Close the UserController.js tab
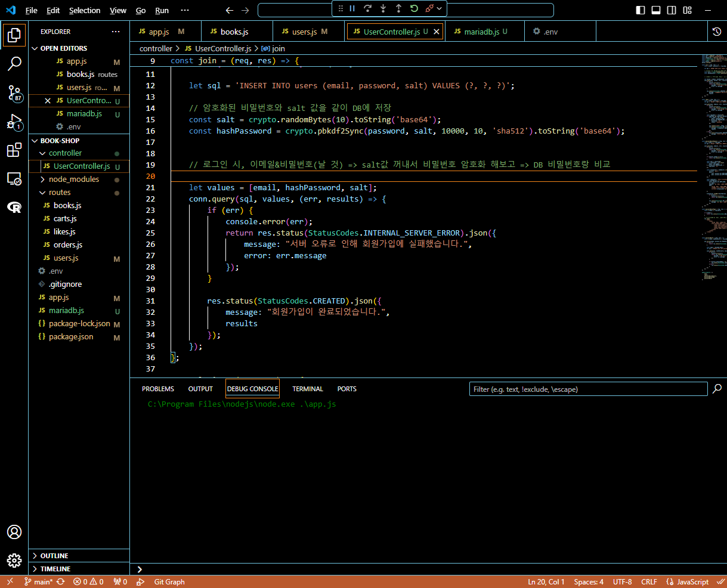The image size is (727, 588). pos(436,32)
